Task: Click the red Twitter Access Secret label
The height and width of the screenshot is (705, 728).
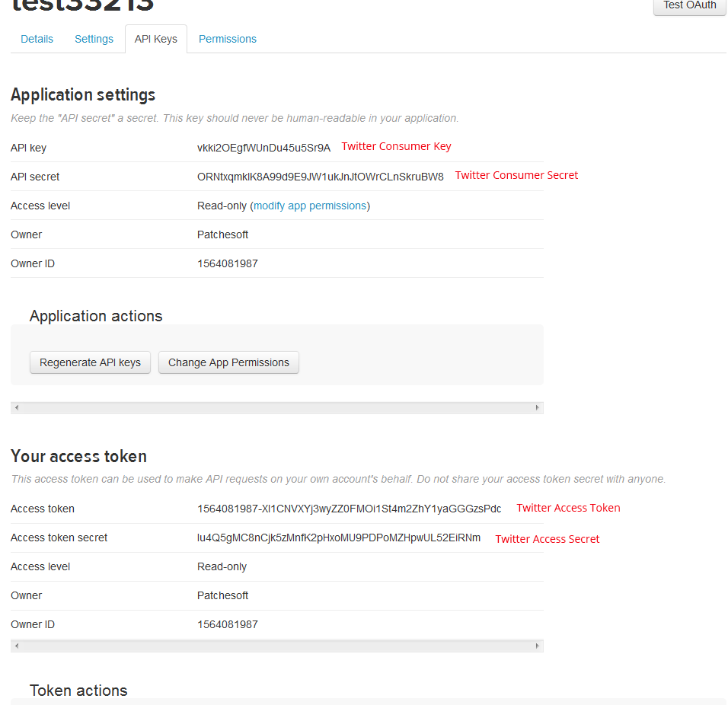Action: tap(547, 539)
